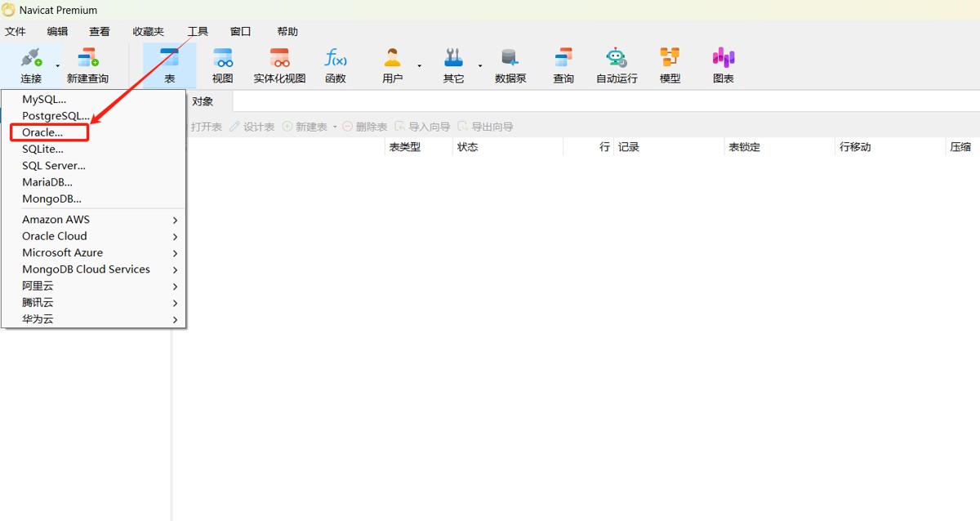Expand the 其它 (Others) dropdown arrow
Screen dimensions: 980x521
(480, 65)
